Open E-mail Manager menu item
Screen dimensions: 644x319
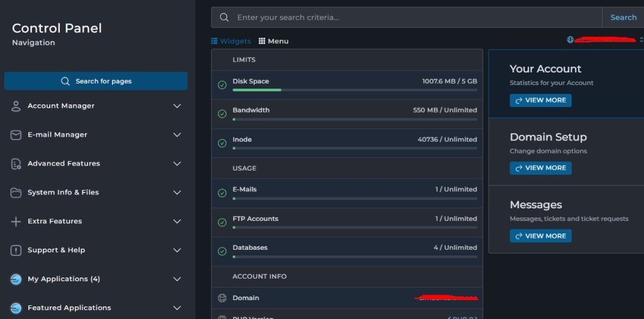(x=96, y=135)
